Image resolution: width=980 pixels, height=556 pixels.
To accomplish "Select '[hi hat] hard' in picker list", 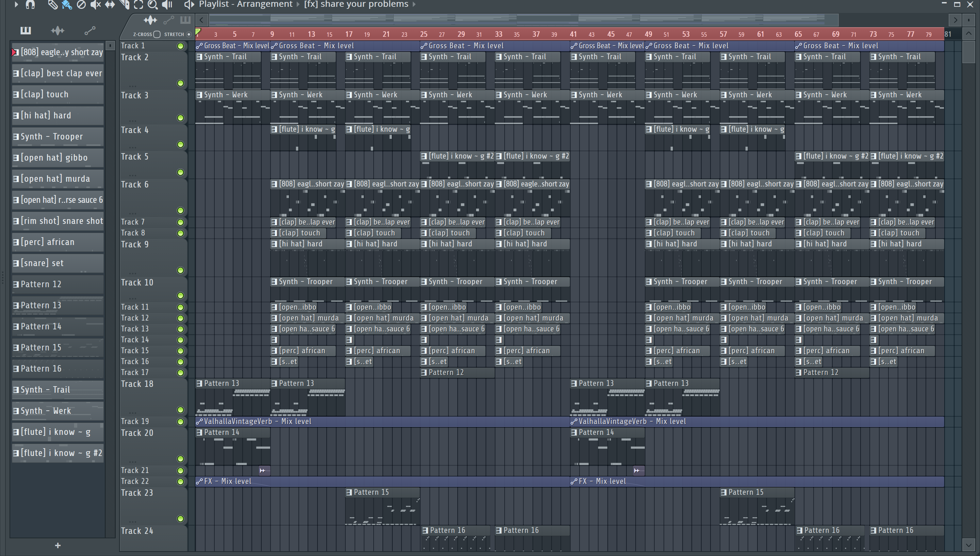I will click(58, 115).
